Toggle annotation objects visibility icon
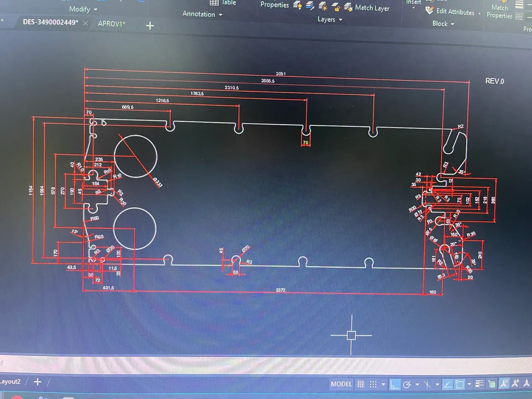This screenshot has height=399, width=532. pyautogui.click(x=504, y=383)
